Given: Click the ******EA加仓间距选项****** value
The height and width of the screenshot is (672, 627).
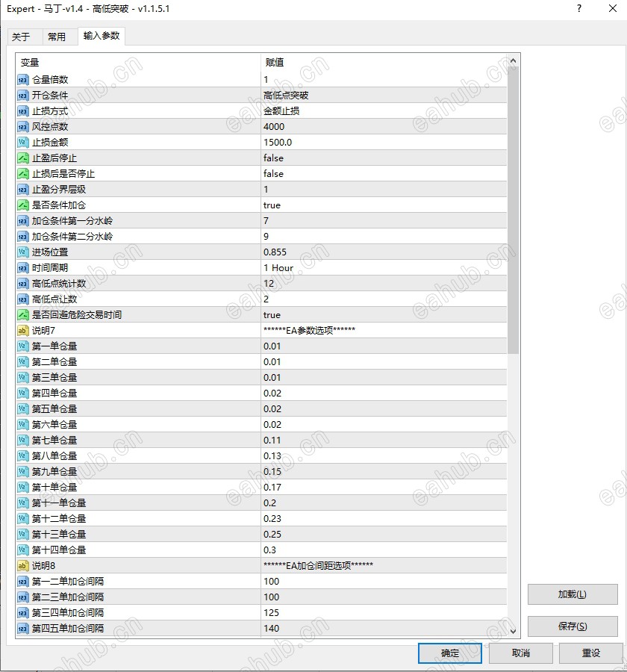Looking at the screenshot, I should pos(319,566).
